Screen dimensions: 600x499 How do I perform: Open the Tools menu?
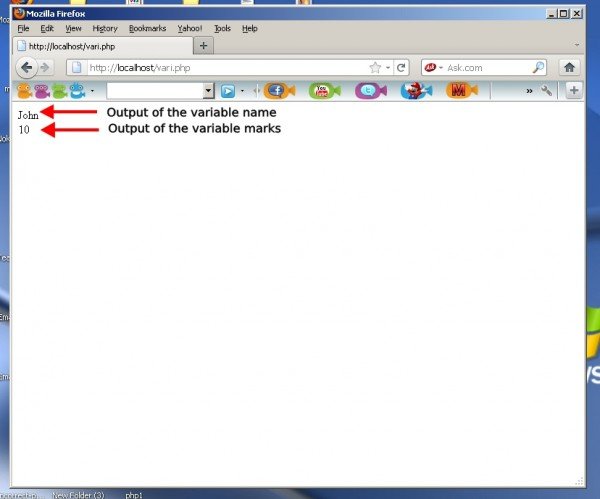click(x=222, y=29)
